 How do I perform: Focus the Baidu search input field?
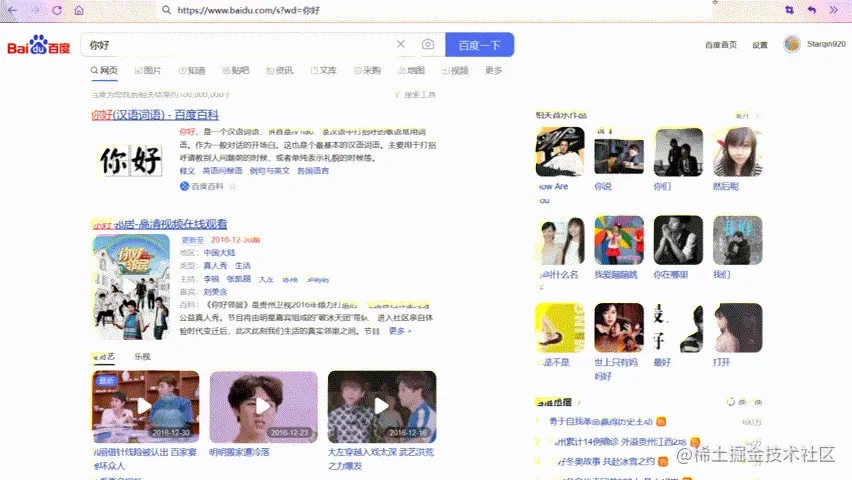pyautogui.click(x=239, y=45)
